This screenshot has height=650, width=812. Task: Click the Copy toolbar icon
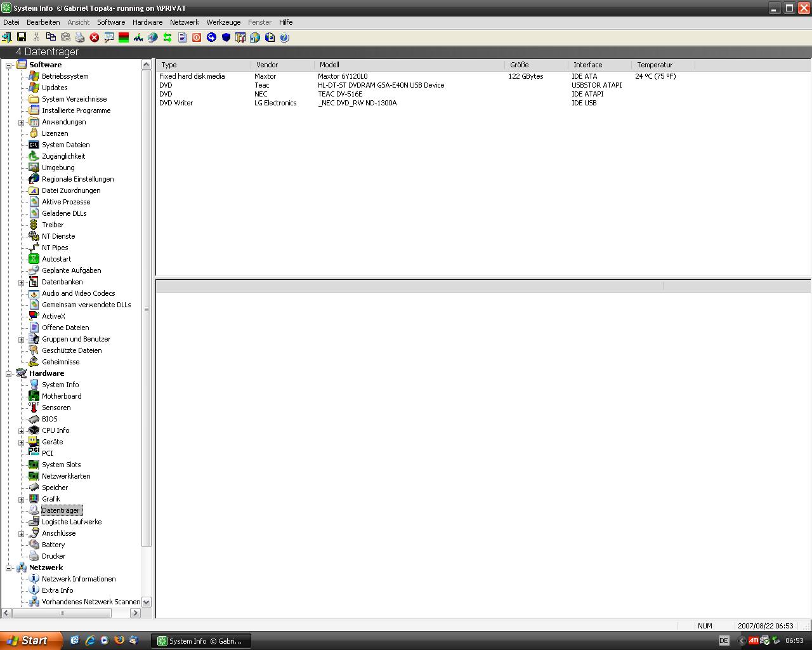coord(51,37)
